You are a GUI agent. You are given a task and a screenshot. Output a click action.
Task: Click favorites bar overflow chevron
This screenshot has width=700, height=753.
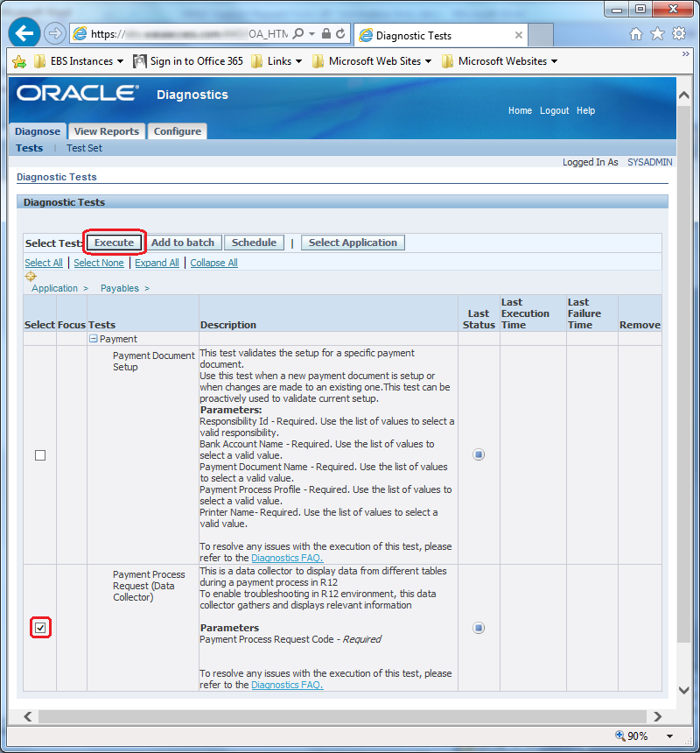pos(686,53)
